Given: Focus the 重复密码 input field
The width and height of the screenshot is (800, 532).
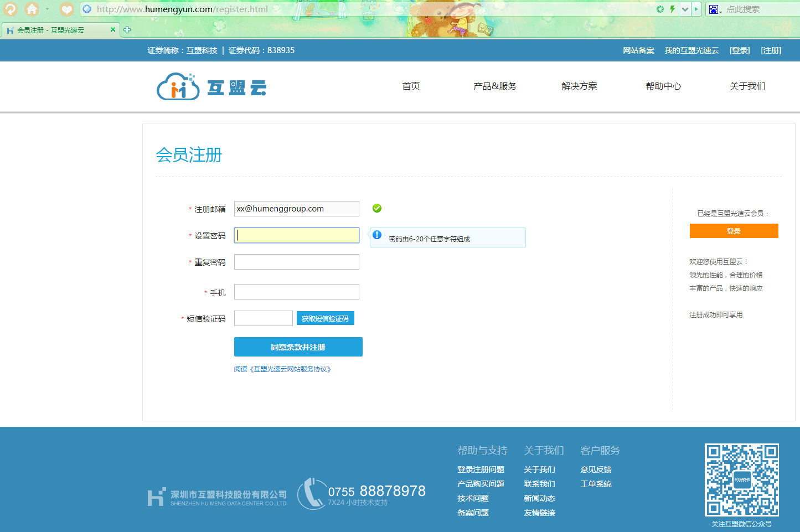Looking at the screenshot, I should click(296, 262).
